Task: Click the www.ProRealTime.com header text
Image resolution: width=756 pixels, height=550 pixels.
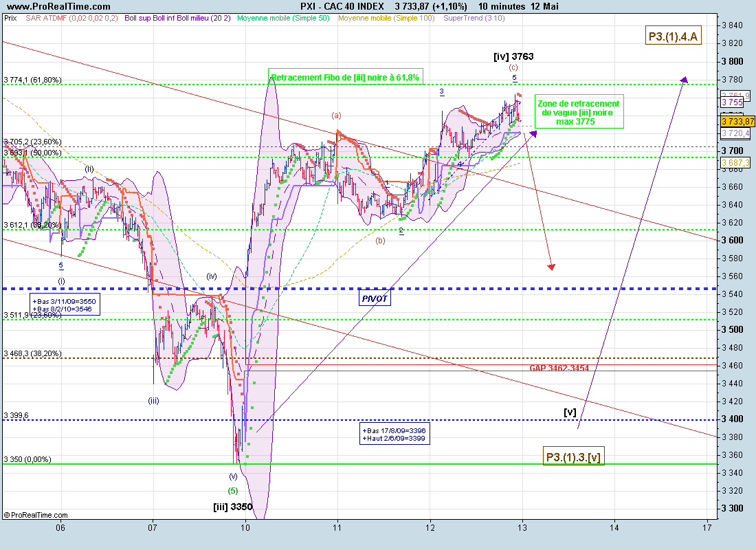Action: [58, 6]
